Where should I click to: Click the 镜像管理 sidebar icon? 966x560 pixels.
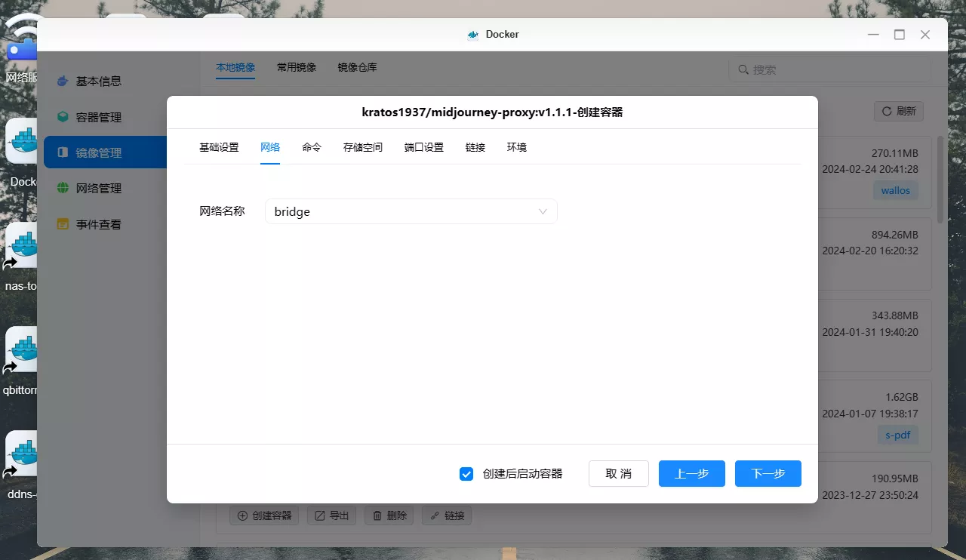pyautogui.click(x=63, y=152)
